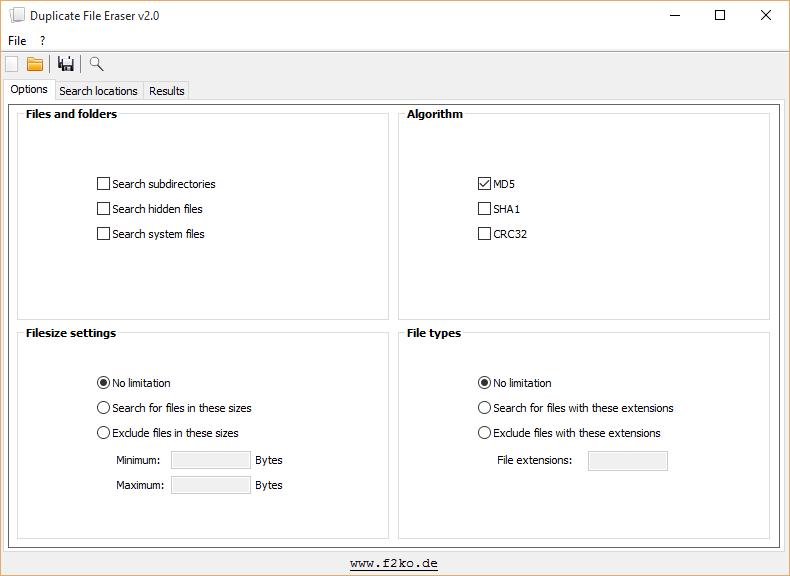Screen dimensions: 790x576
Task: Select Search for files in these sizes
Action: point(104,408)
